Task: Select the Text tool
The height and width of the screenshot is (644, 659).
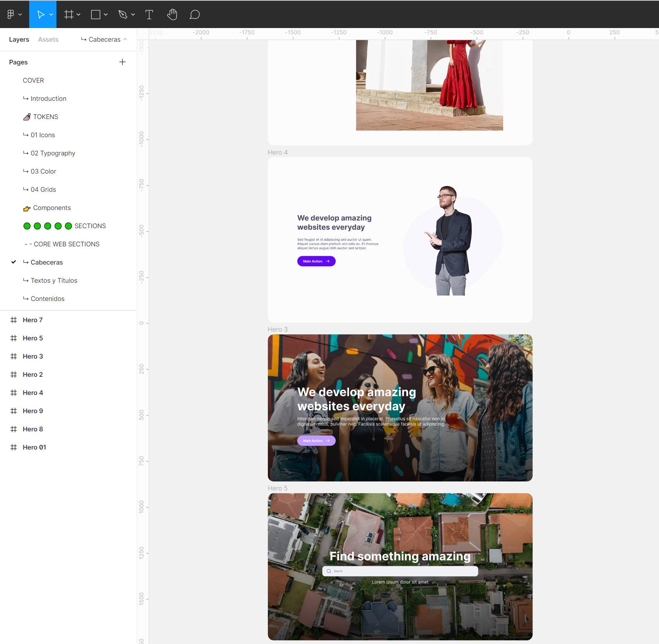Action: click(149, 14)
